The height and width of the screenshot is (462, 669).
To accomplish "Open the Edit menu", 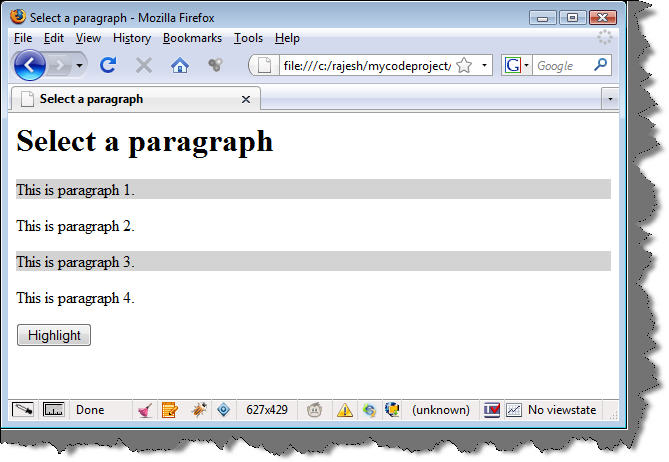I will click(54, 38).
